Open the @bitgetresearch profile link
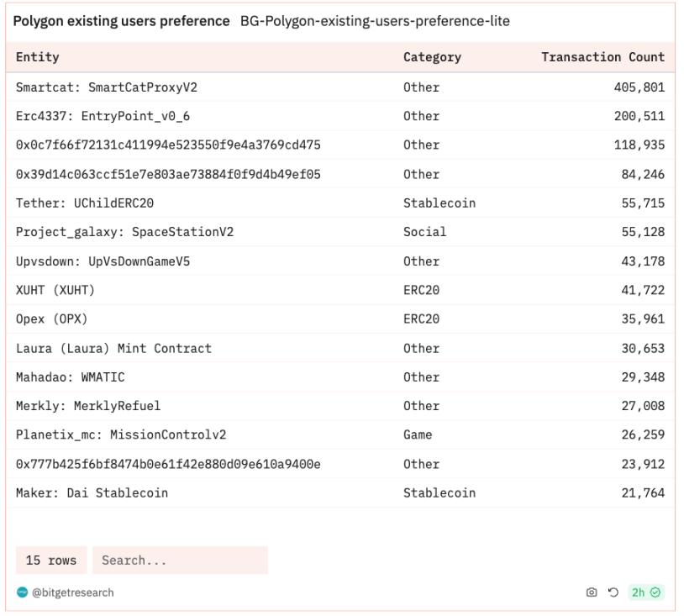684x616 pixels. click(x=72, y=592)
